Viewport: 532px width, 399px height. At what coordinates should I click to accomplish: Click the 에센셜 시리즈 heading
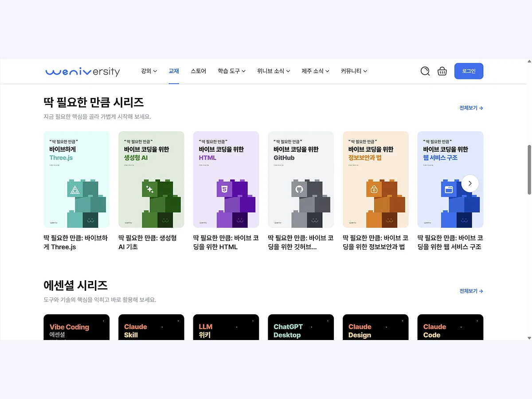[x=75, y=285]
